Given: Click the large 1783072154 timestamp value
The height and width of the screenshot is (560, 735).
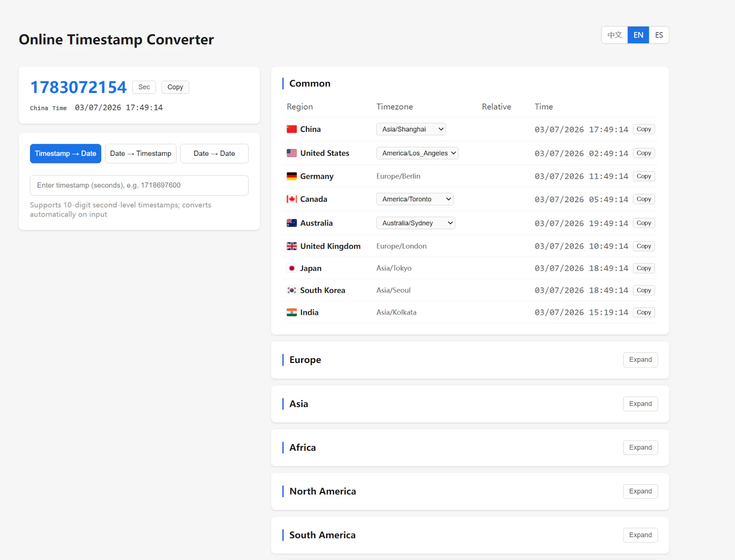Looking at the screenshot, I should 79,87.
